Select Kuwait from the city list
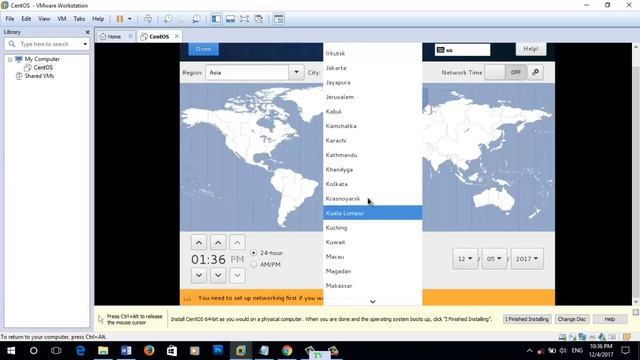This screenshot has height=360, width=640. 373,242
